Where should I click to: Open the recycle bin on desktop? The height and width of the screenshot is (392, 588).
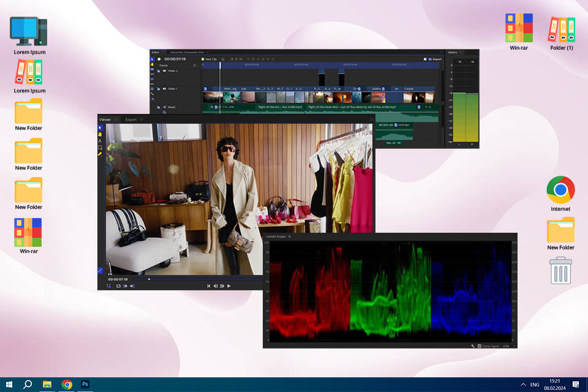[x=560, y=271]
